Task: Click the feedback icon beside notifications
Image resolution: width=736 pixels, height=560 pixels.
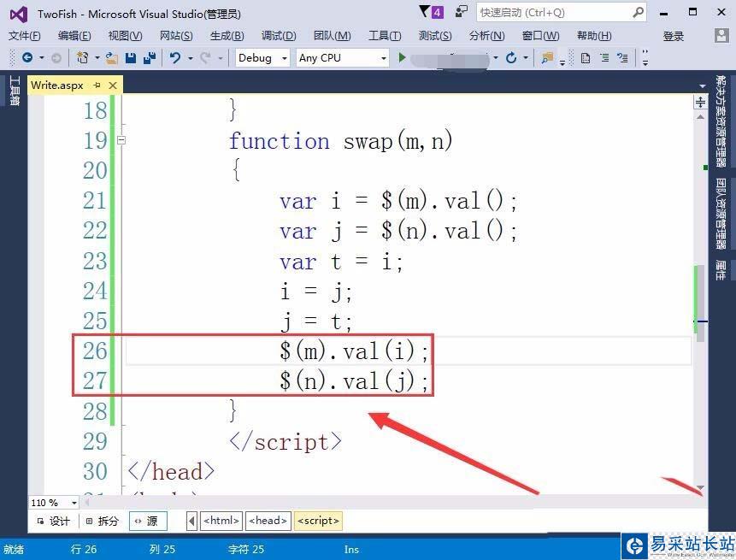Action: 462,11
